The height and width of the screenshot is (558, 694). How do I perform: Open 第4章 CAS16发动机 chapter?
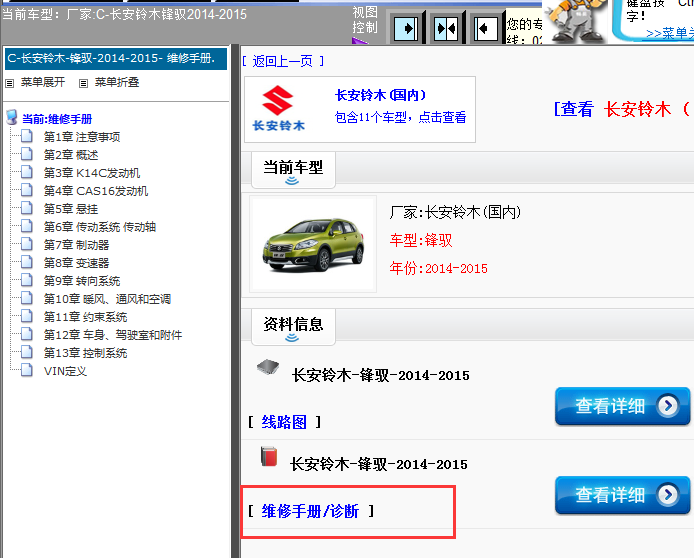tap(96, 191)
